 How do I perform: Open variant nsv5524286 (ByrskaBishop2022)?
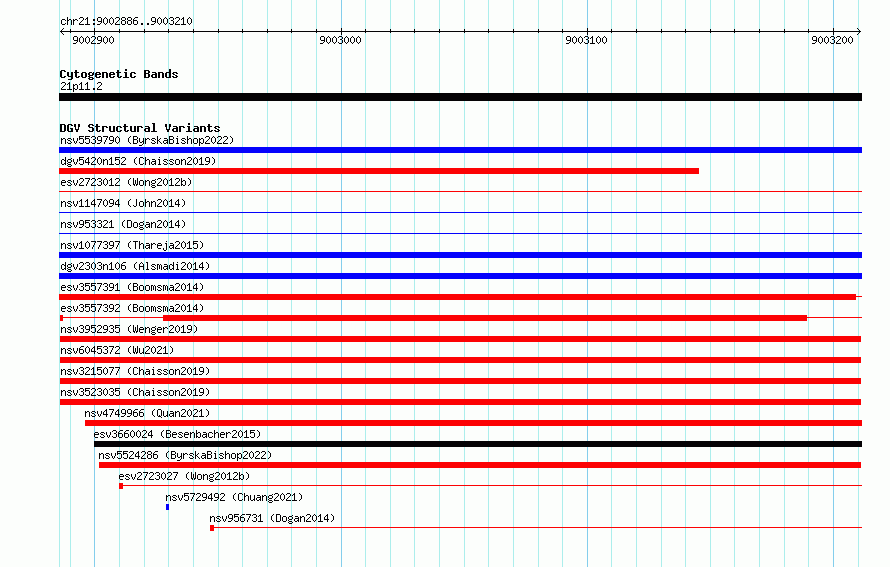185,455
